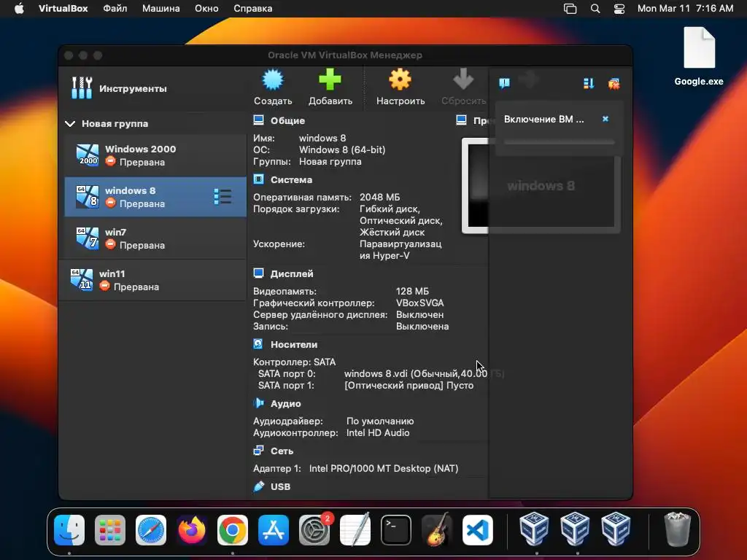Click the Выключен remote display server value
Screen dimensions: 747x560
[x=419, y=315]
